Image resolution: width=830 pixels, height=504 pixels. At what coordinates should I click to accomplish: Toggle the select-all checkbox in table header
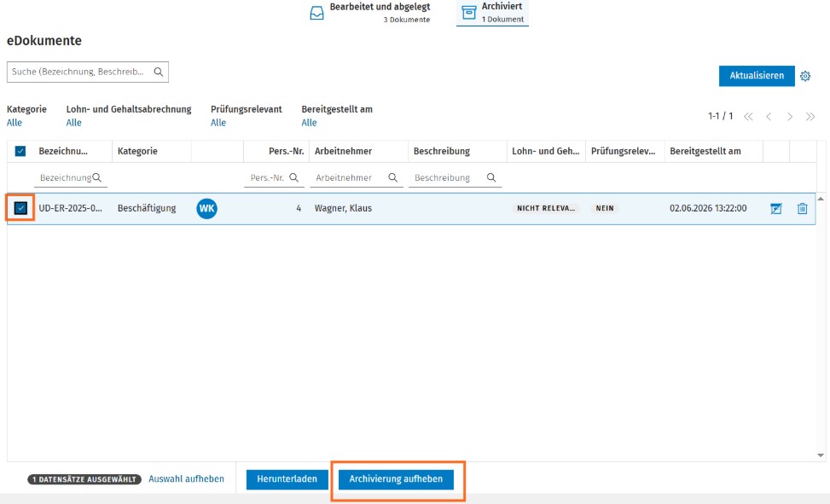point(20,152)
